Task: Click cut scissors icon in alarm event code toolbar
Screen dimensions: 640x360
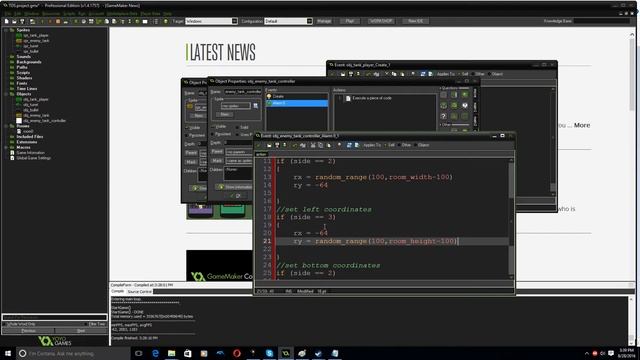Action: point(313,145)
